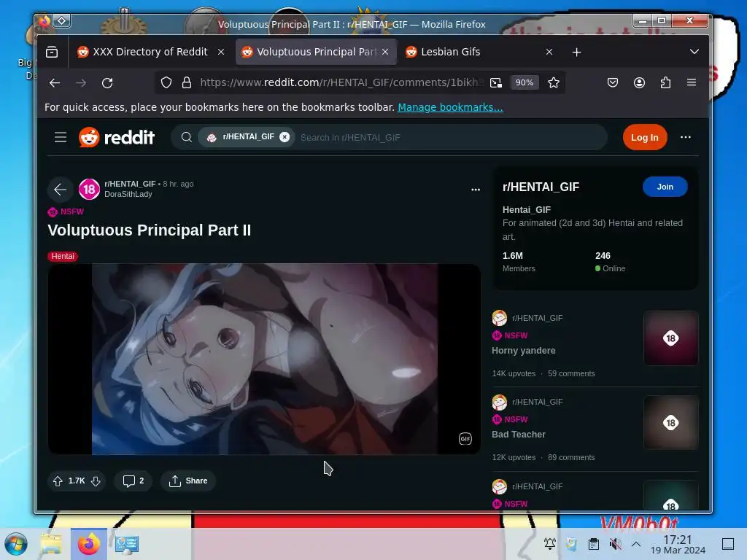This screenshot has height=560, width=747.
Task: Open Reddit sidebar hamburger menu
Action: coord(61,138)
